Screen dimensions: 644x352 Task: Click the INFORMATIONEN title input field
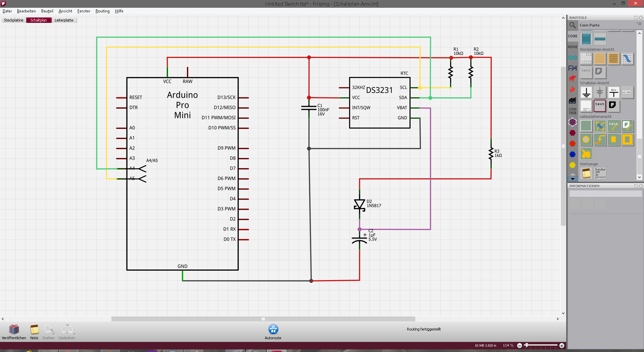(x=605, y=194)
